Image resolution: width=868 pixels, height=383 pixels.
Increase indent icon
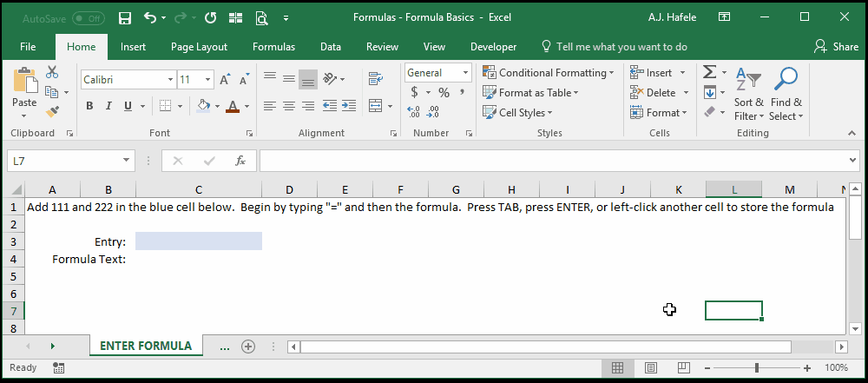pyautogui.click(x=348, y=105)
